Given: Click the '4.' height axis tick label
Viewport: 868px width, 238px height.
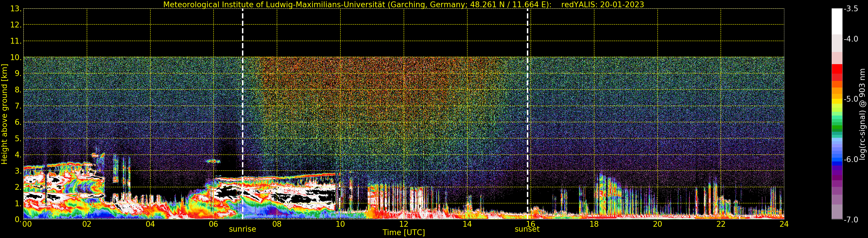Looking at the screenshot, I should tap(18, 155).
